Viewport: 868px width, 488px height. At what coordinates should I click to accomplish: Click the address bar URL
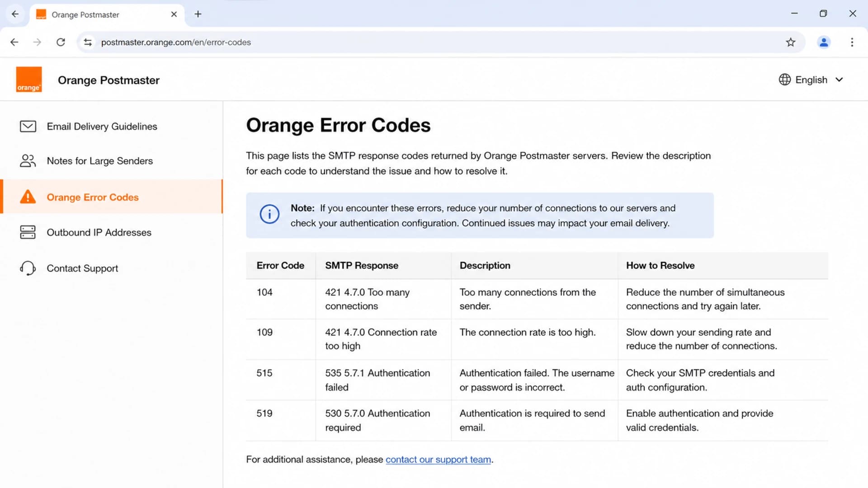click(176, 42)
